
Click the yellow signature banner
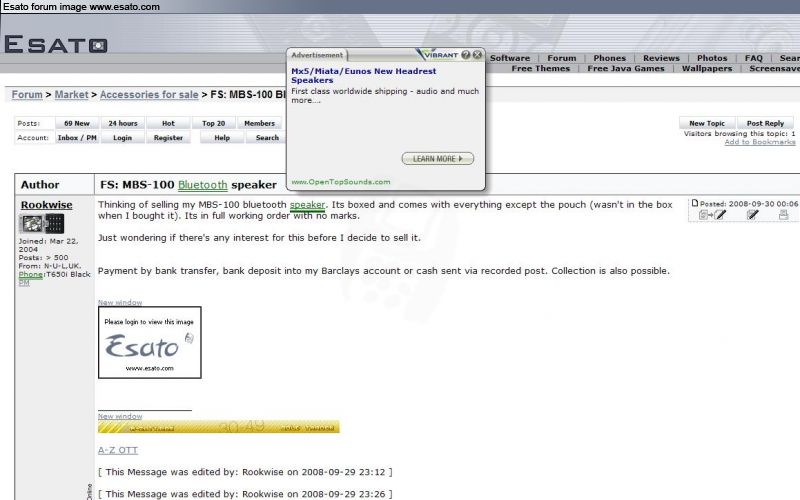(x=218, y=427)
